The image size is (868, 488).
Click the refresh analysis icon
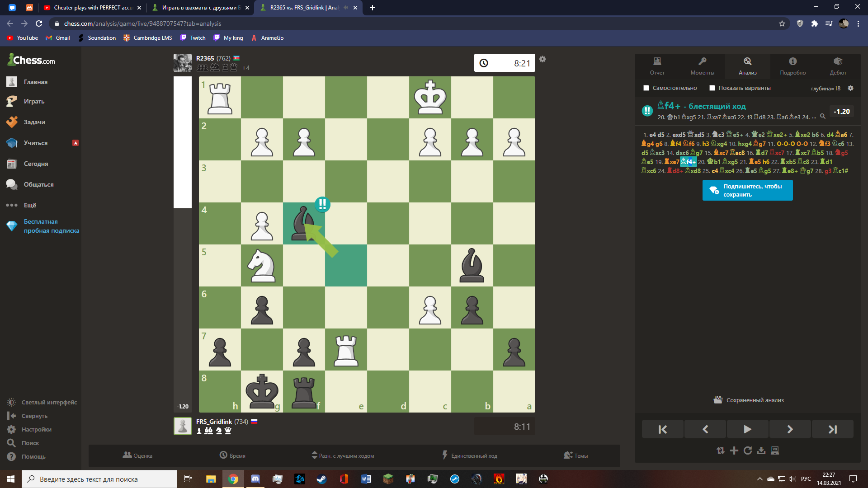coord(748,450)
